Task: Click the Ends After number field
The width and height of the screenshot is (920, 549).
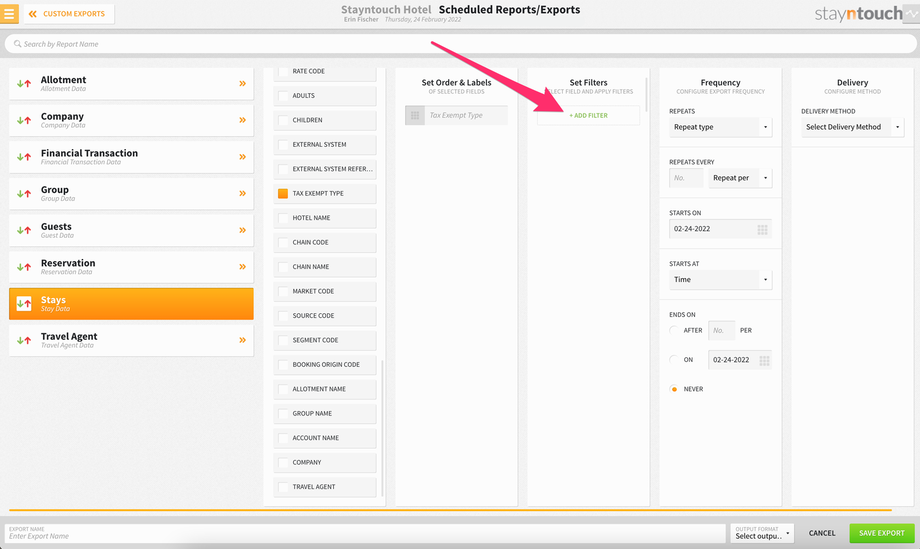Action: point(722,331)
